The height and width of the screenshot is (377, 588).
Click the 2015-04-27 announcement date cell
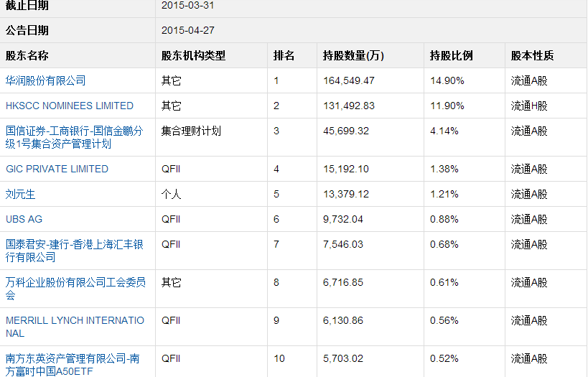(188, 30)
